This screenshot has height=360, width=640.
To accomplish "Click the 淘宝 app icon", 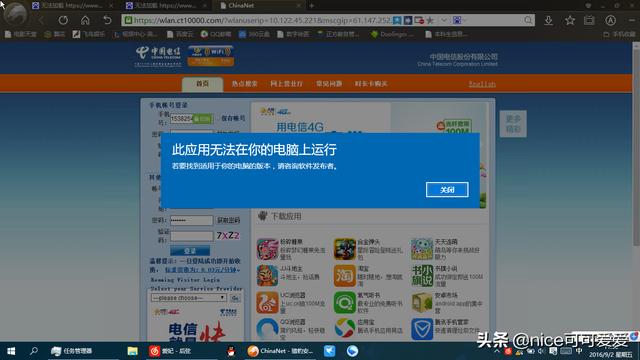I will 345,275.
